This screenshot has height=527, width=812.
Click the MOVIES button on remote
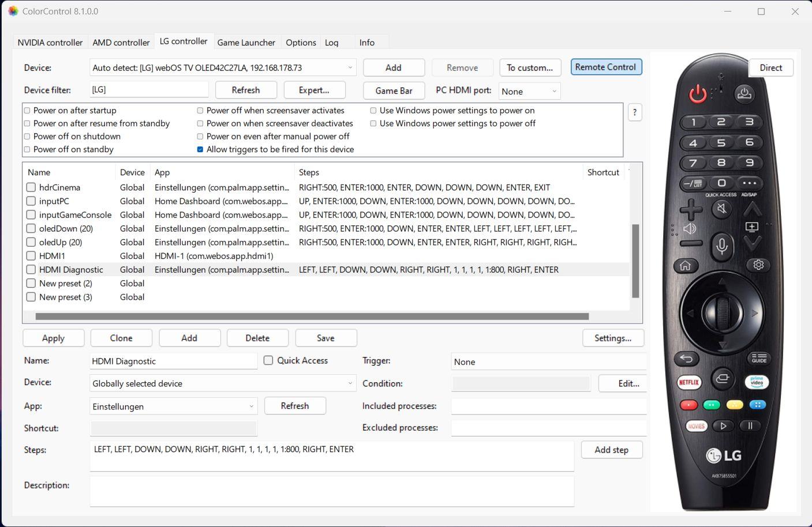[x=696, y=426]
